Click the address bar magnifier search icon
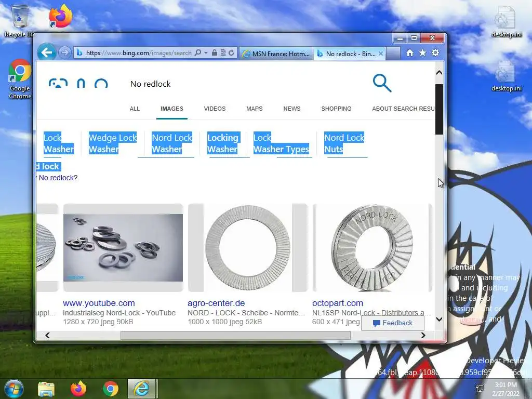Viewport: 532px width, 399px height. pos(198,52)
